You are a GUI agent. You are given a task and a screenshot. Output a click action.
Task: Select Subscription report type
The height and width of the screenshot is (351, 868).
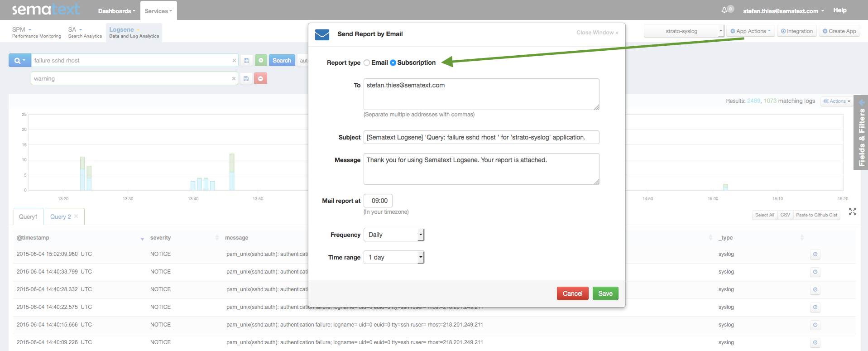tap(393, 63)
